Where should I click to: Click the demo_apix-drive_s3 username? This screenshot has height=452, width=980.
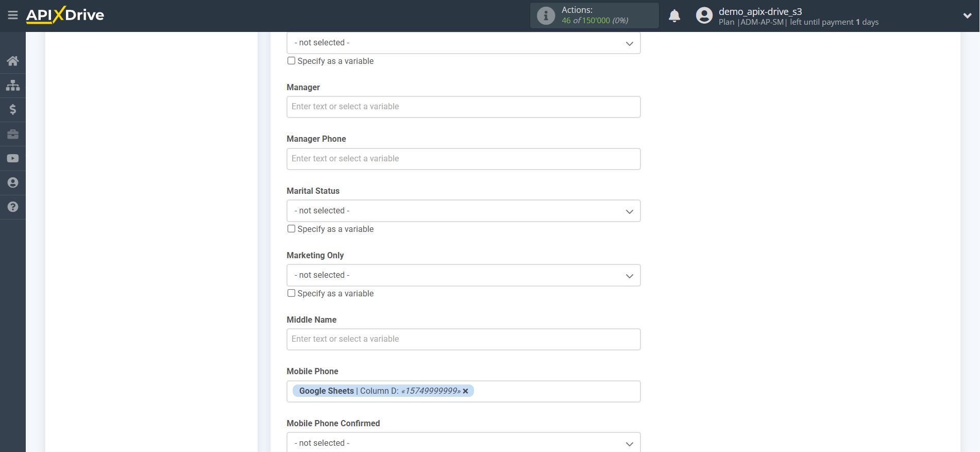click(x=760, y=11)
